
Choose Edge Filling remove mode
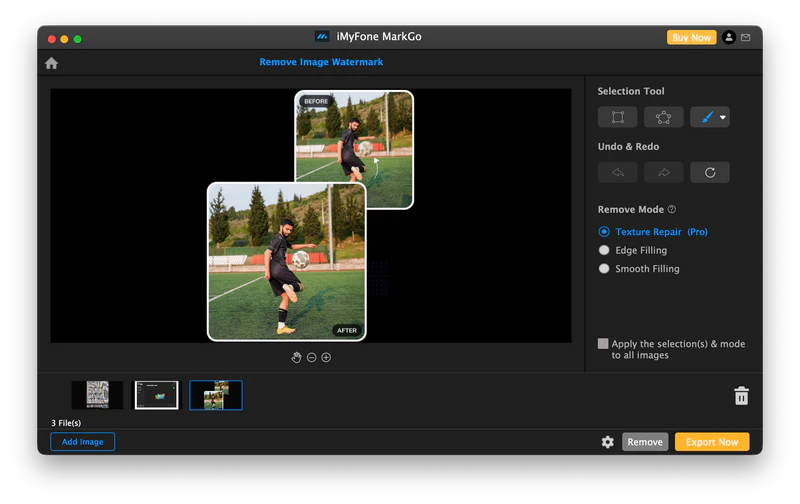[x=604, y=250]
